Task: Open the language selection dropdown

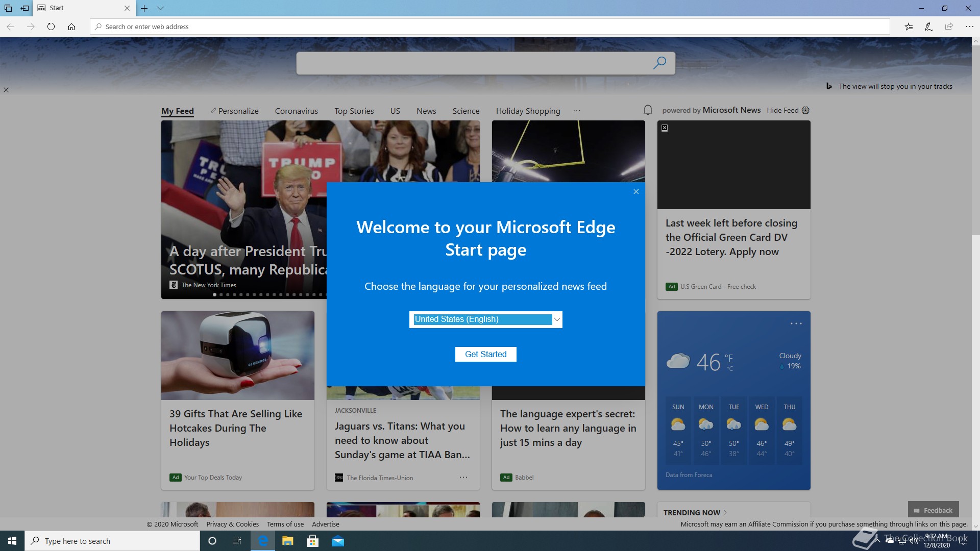Action: pyautogui.click(x=485, y=319)
